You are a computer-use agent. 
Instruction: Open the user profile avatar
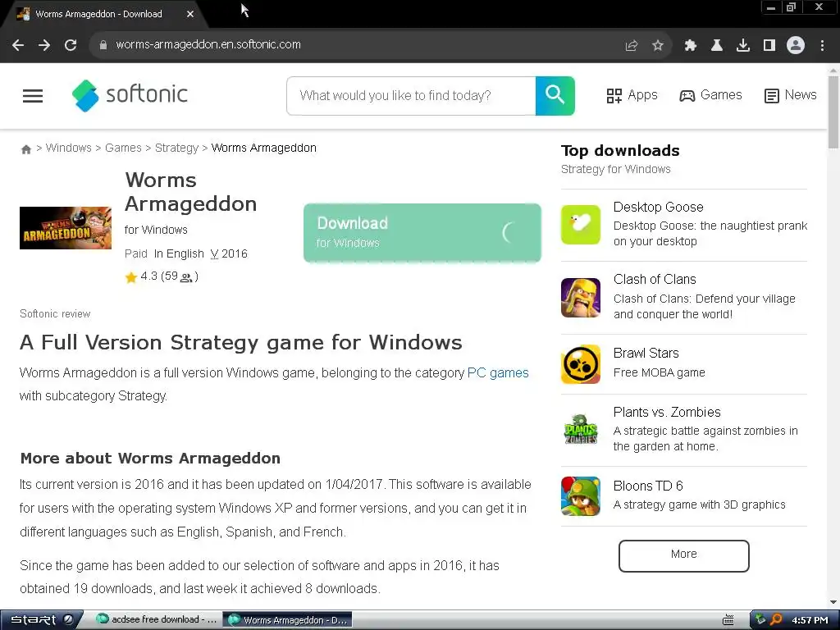point(796,46)
